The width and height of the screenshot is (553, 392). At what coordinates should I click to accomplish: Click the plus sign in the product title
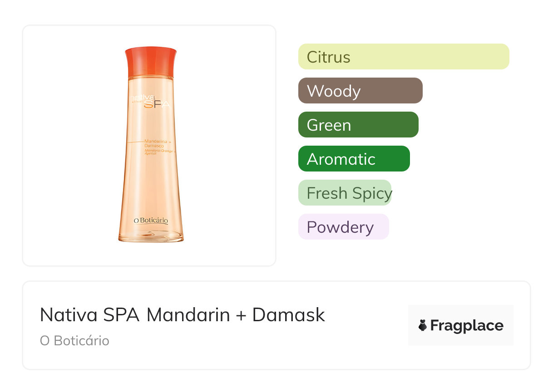(241, 315)
